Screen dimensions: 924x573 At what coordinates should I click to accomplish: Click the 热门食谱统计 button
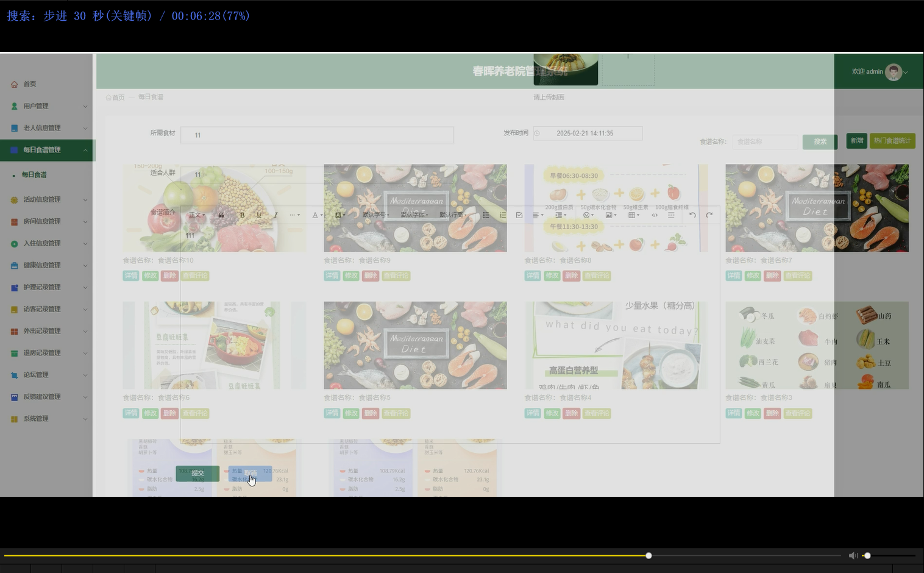[892, 141]
